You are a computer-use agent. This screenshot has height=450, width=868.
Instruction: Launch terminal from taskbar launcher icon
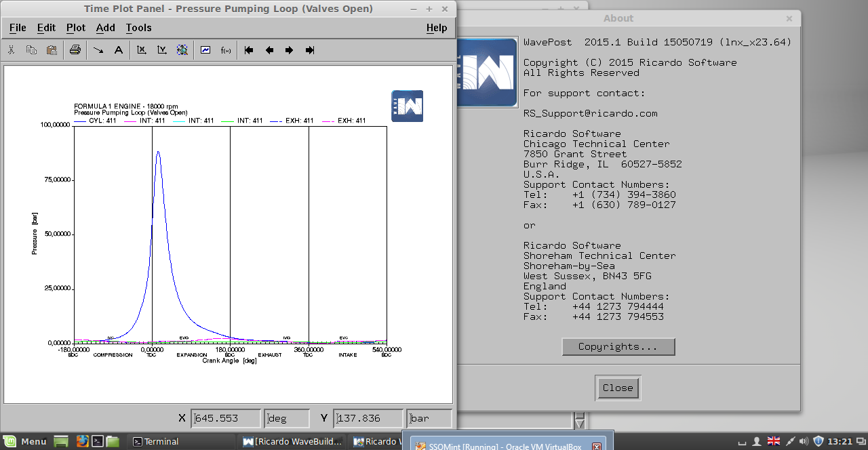pyautogui.click(x=98, y=441)
